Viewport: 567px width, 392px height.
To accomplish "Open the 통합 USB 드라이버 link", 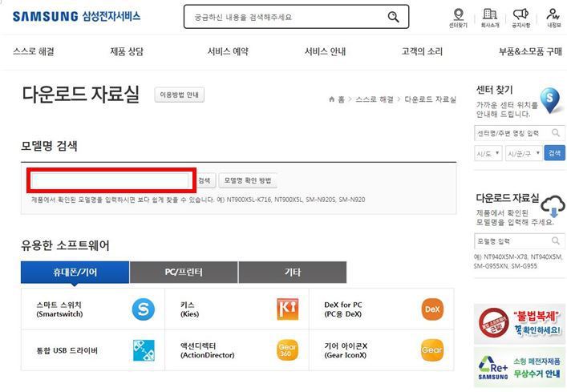I will tap(67, 350).
